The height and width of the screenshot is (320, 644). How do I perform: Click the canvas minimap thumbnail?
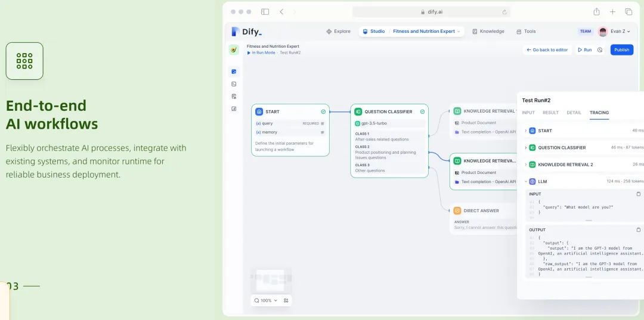[271, 281]
